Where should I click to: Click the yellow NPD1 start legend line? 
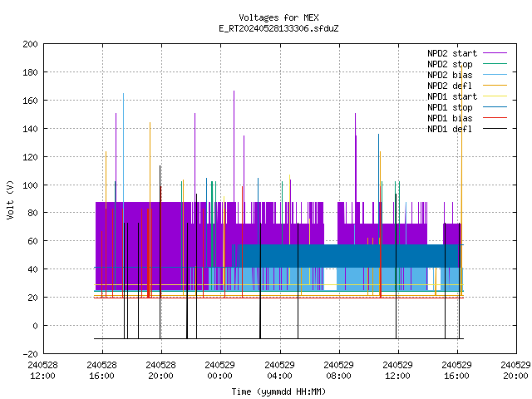(x=495, y=96)
